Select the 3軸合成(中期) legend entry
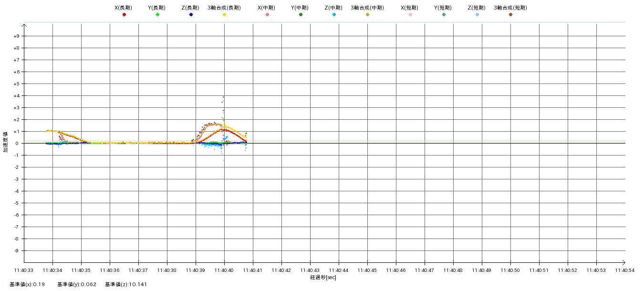The width and height of the screenshot is (644, 291). (x=367, y=8)
